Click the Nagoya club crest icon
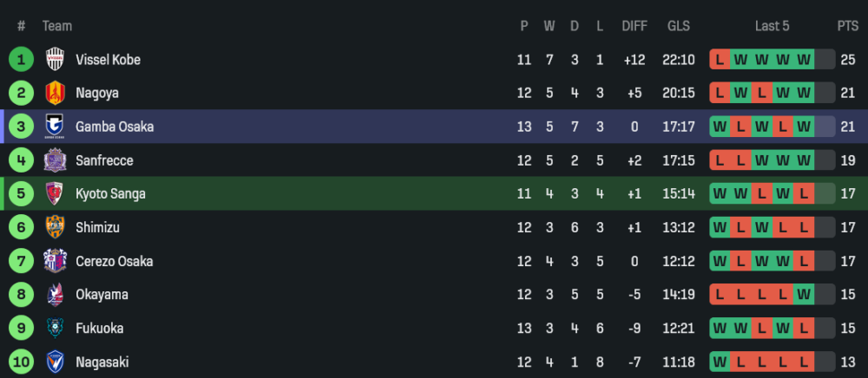The height and width of the screenshot is (378, 868). point(55,93)
